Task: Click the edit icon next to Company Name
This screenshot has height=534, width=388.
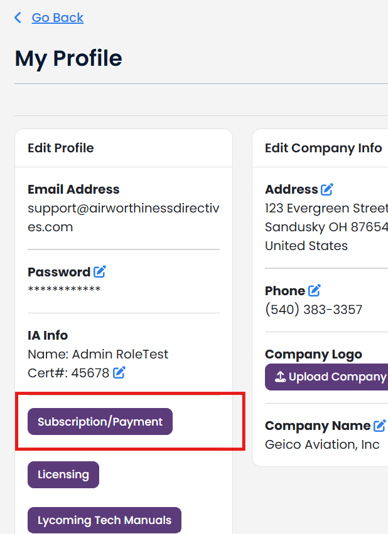Action: pos(380,425)
